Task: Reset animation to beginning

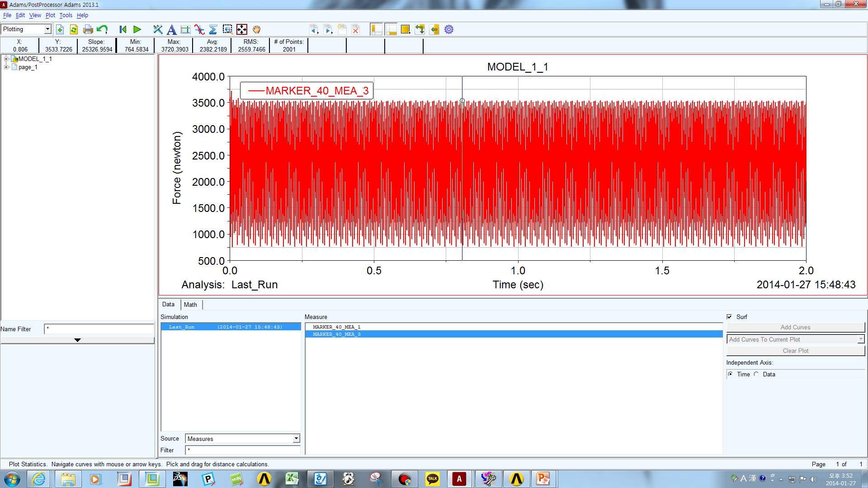Action: click(123, 30)
